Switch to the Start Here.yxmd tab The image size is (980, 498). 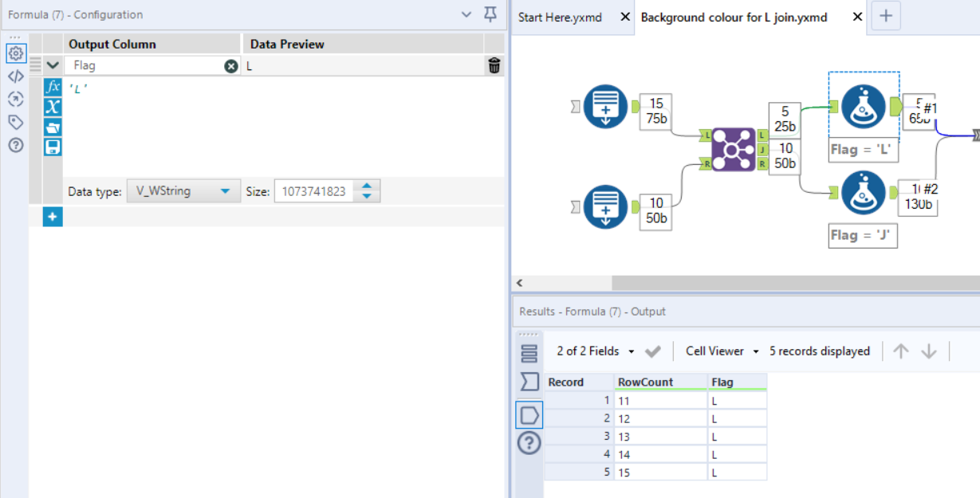tap(560, 16)
